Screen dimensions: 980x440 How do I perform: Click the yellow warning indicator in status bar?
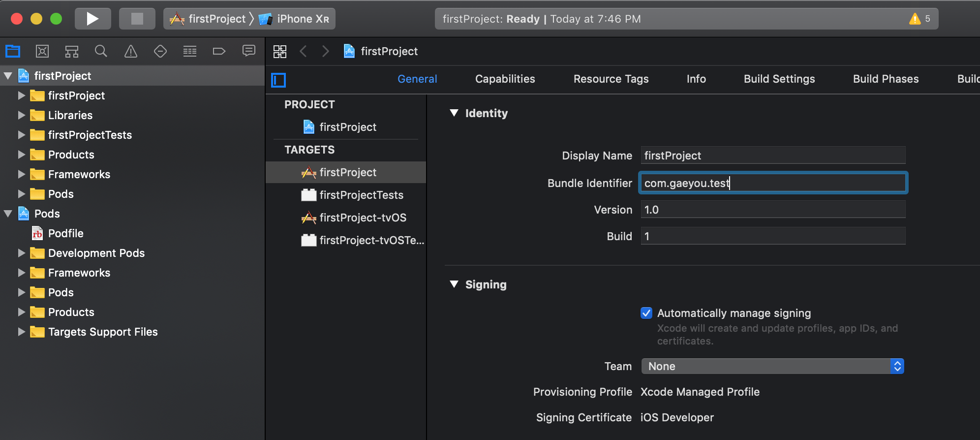915,19
